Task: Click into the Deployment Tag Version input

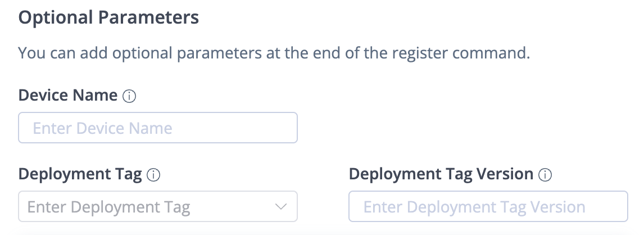Action: coord(488,207)
